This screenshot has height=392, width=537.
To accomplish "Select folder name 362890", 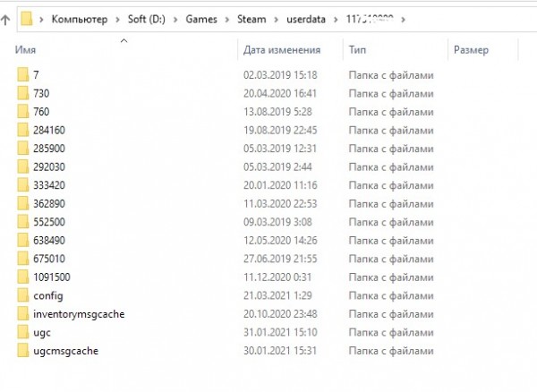I will [x=49, y=204].
